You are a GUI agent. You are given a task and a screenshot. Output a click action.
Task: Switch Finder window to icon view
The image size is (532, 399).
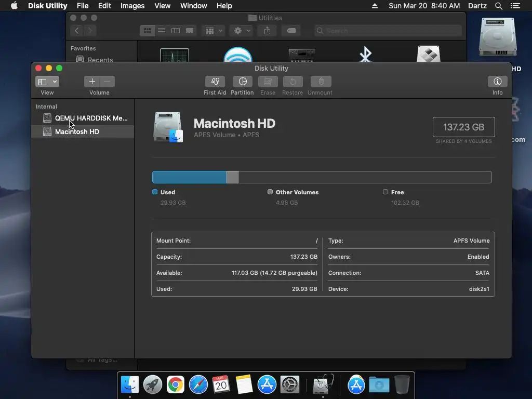(x=147, y=31)
